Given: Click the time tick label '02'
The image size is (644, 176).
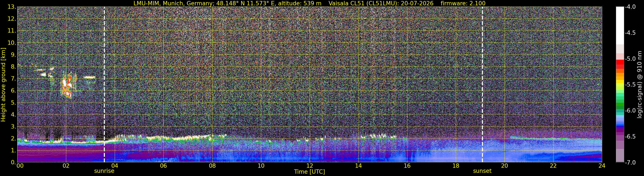Looking at the screenshot, I should tap(66, 166).
